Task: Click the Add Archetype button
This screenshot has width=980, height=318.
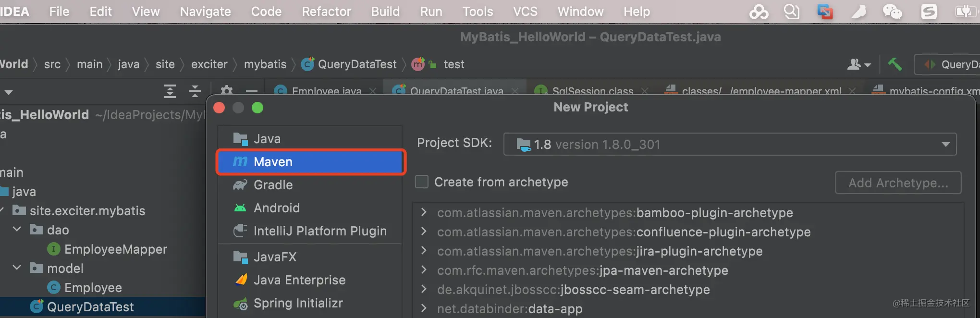Action: [x=898, y=183]
